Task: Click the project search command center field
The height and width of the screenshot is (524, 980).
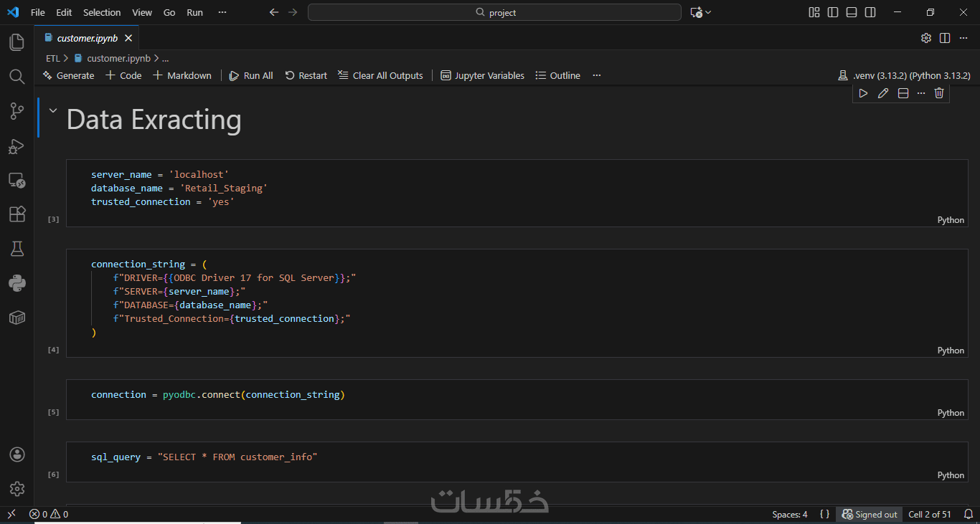Action: 495,12
